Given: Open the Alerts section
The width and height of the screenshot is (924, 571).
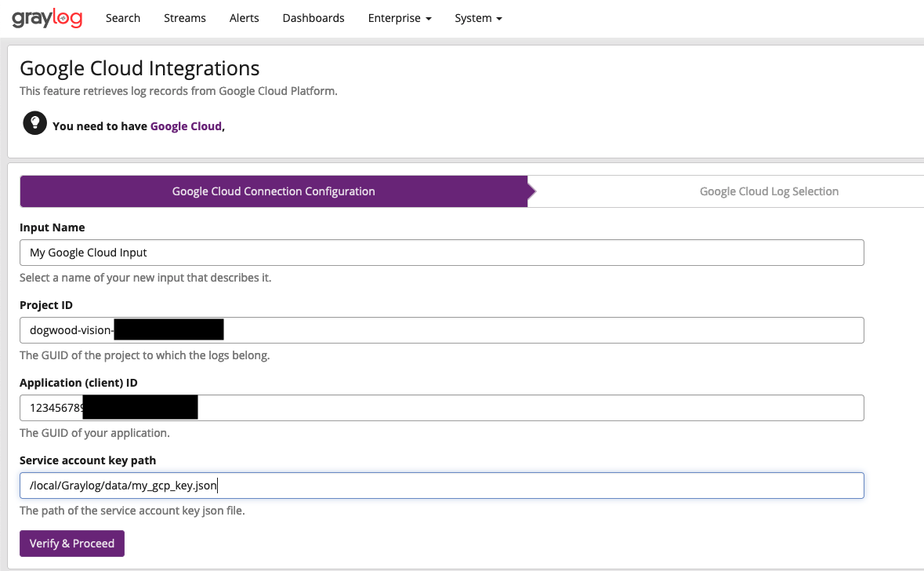Looking at the screenshot, I should (244, 17).
